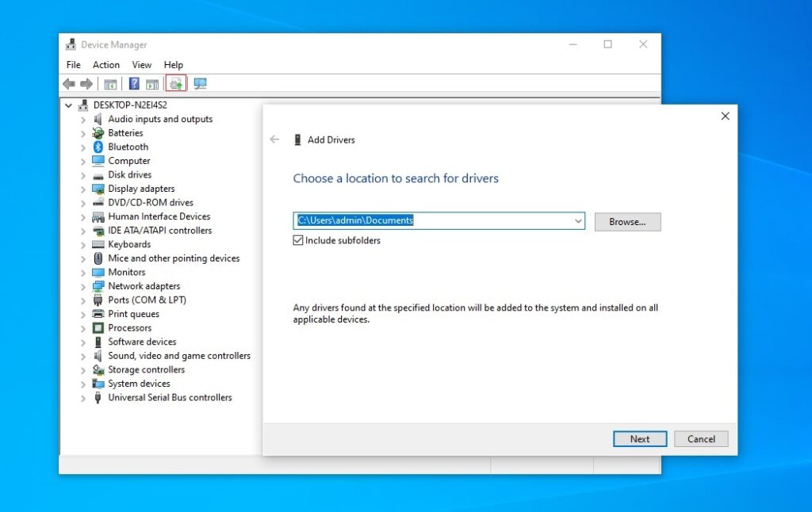Open the driver location dropdown list

pyautogui.click(x=578, y=220)
